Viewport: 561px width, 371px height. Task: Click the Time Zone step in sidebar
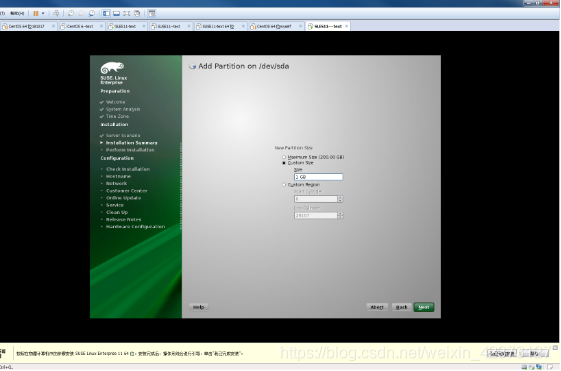(117, 116)
